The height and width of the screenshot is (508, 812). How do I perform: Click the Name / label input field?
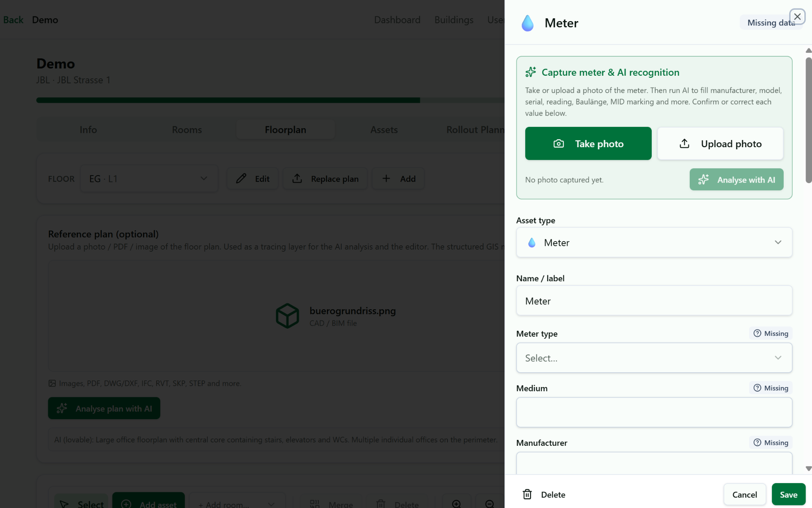click(654, 301)
